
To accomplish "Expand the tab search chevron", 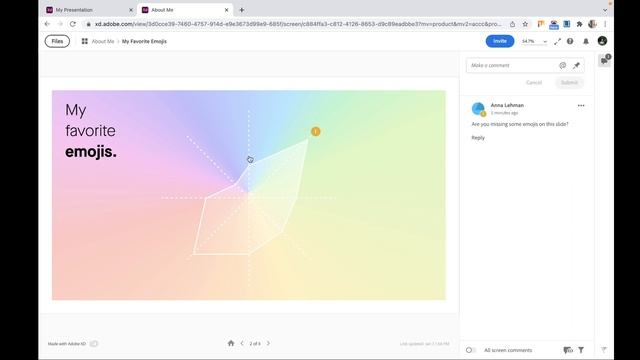I will (x=605, y=10).
